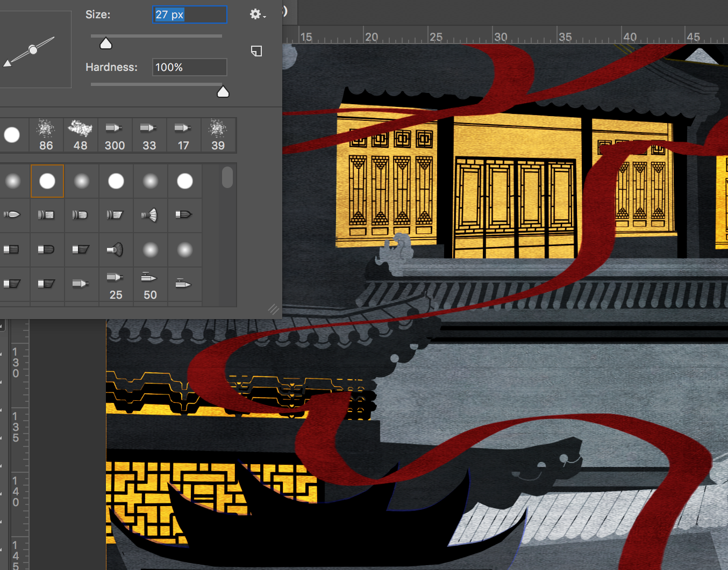Choose the dark flat curve bristle brush
Viewport: 728px width, 570px height.
[x=46, y=249]
